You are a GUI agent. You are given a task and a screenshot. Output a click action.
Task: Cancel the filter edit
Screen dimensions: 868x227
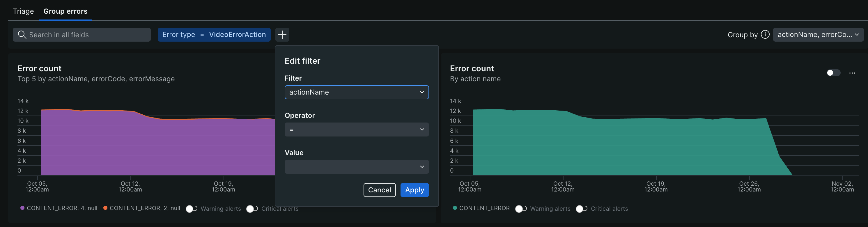click(x=379, y=190)
